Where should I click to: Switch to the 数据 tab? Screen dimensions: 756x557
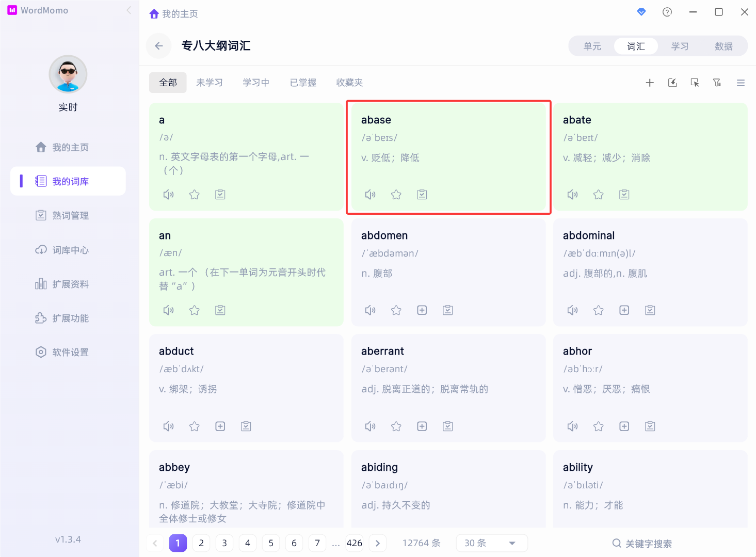[724, 46]
